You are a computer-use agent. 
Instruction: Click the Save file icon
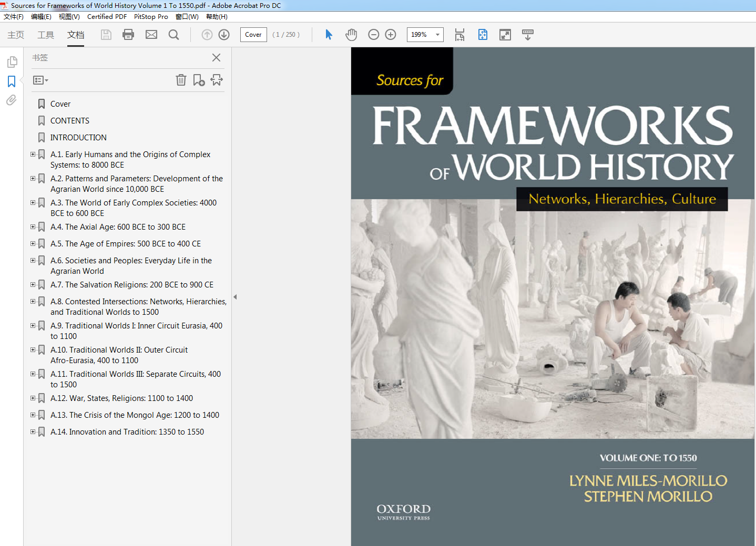(106, 35)
